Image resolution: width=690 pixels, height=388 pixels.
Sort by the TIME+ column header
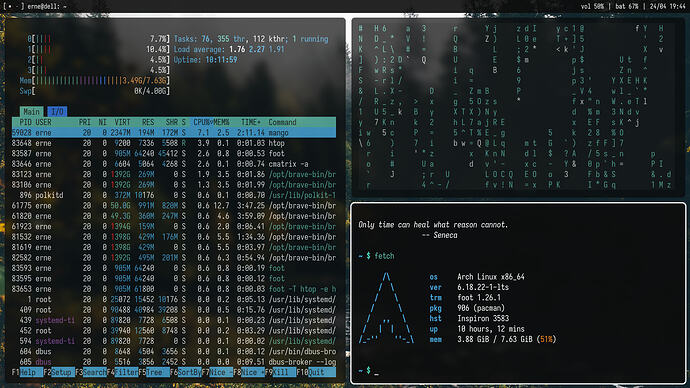click(251, 122)
